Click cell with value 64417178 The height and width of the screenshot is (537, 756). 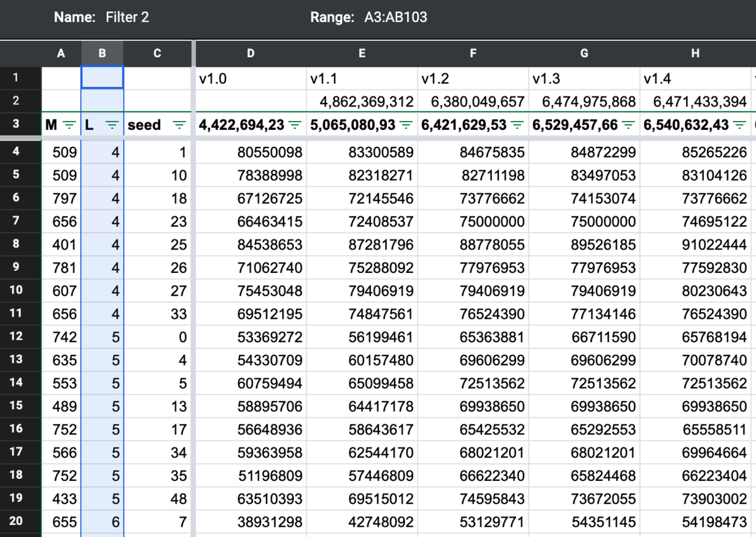coord(362,406)
